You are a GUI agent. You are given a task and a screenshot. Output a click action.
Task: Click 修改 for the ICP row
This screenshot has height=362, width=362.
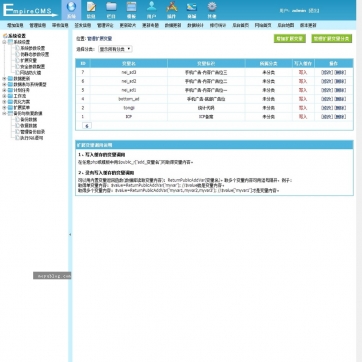(x=327, y=117)
